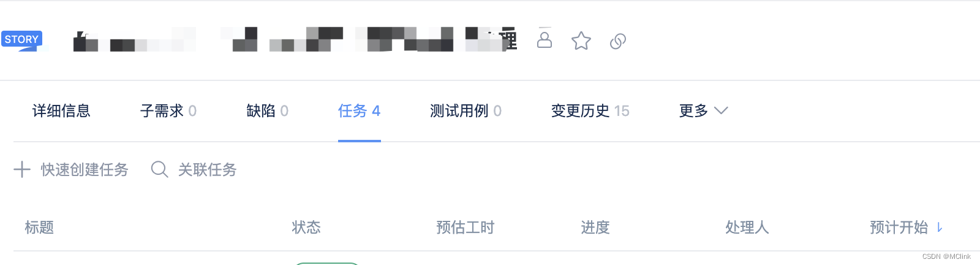Click the plus icon for quick task creation

tap(22, 169)
